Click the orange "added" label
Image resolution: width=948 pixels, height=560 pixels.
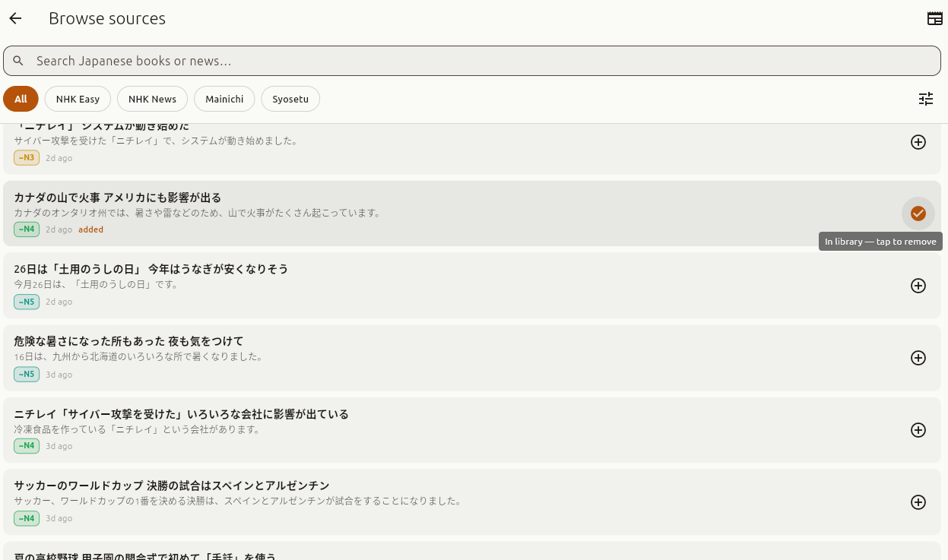tap(90, 229)
